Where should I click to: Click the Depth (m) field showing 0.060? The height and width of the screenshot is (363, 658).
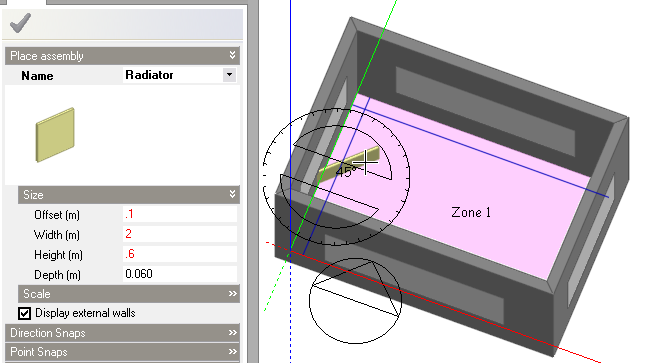[x=180, y=274]
